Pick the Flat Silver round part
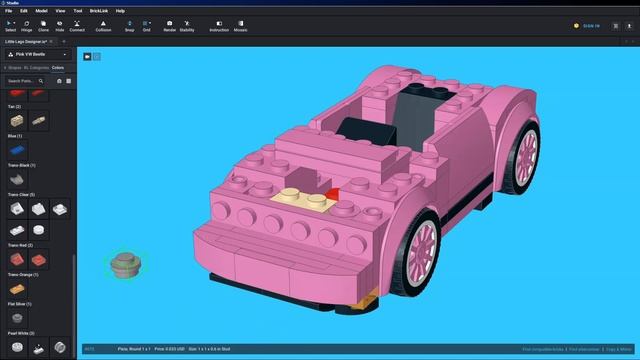The image size is (640, 360). pos(17,318)
